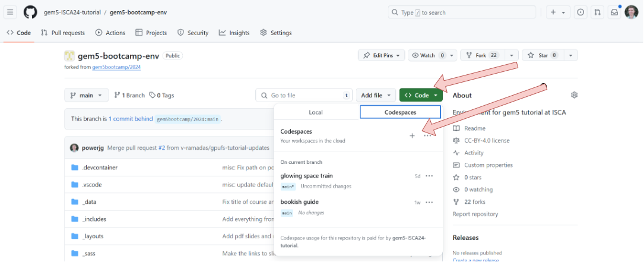Open the Pull requests tab
644x262 pixels.
click(x=63, y=33)
